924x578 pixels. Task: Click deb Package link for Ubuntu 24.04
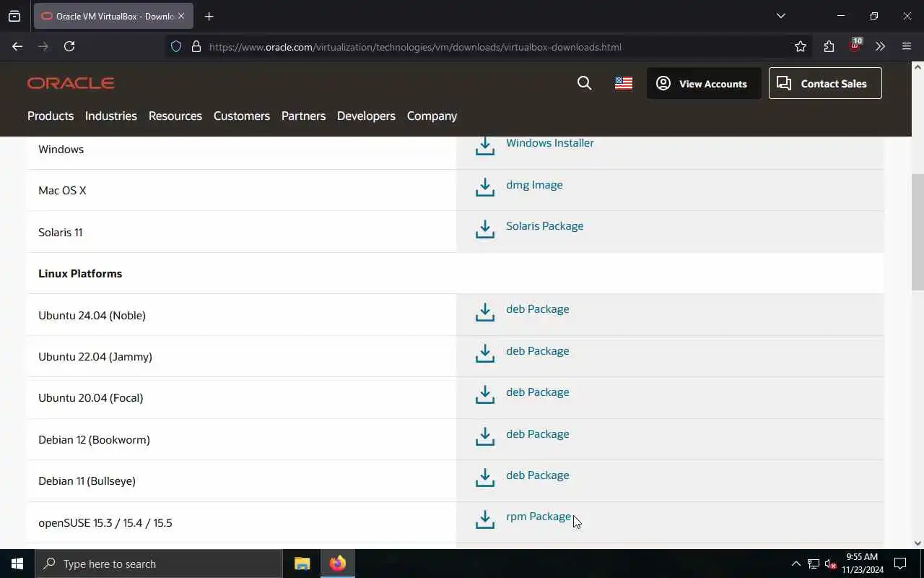[x=538, y=309]
